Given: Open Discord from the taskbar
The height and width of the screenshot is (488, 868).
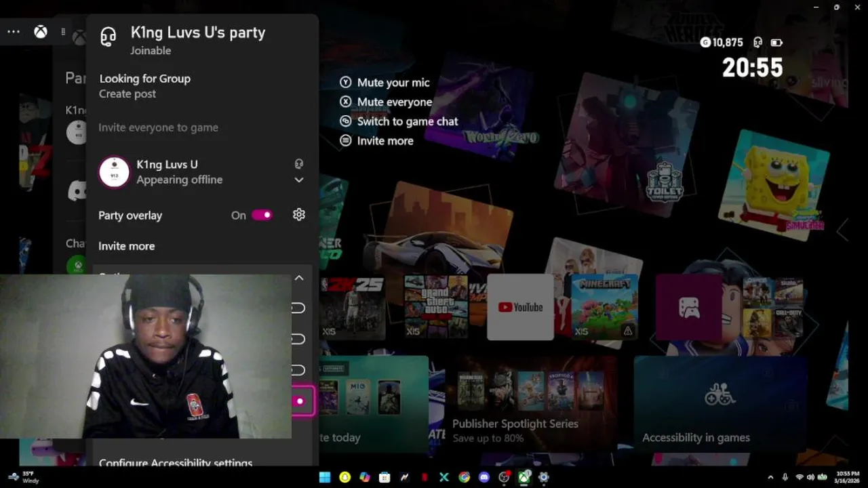Looking at the screenshot, I should tap(484, 477).
